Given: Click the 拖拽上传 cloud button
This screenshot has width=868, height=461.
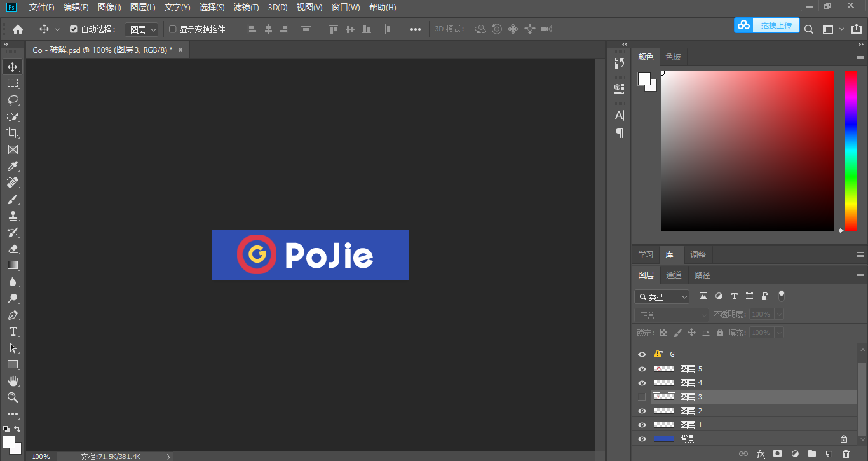Looking at the screenshot, I should coord(767,25).
